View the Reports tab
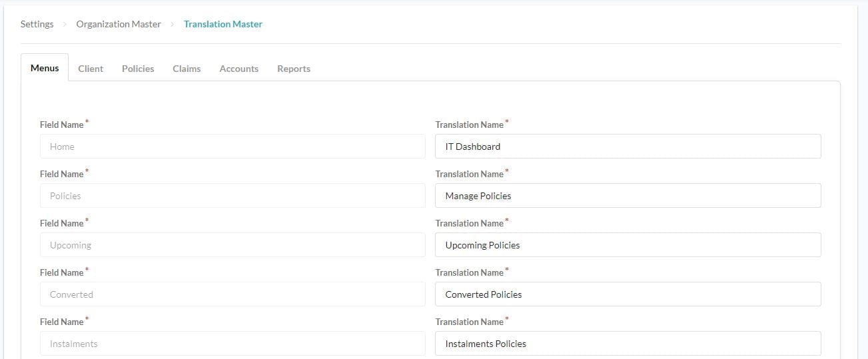868x359 pixels. 294,69
